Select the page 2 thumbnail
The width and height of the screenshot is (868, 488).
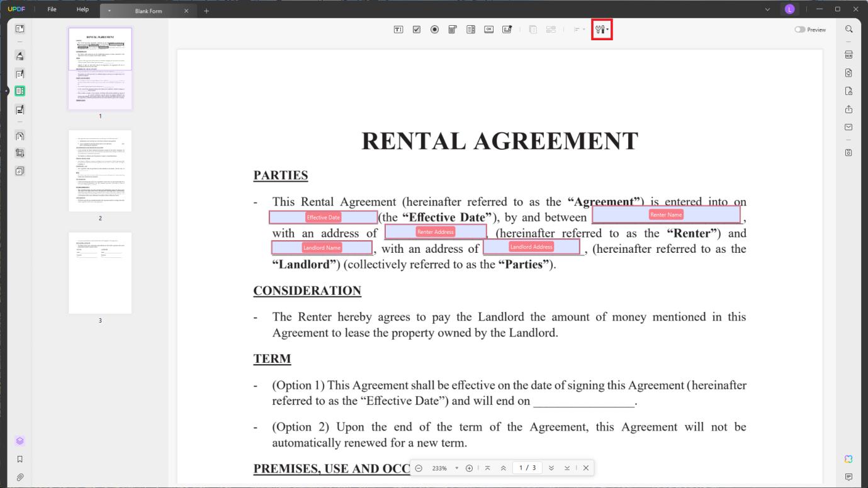pyautogui.click(x=99, y=170)
